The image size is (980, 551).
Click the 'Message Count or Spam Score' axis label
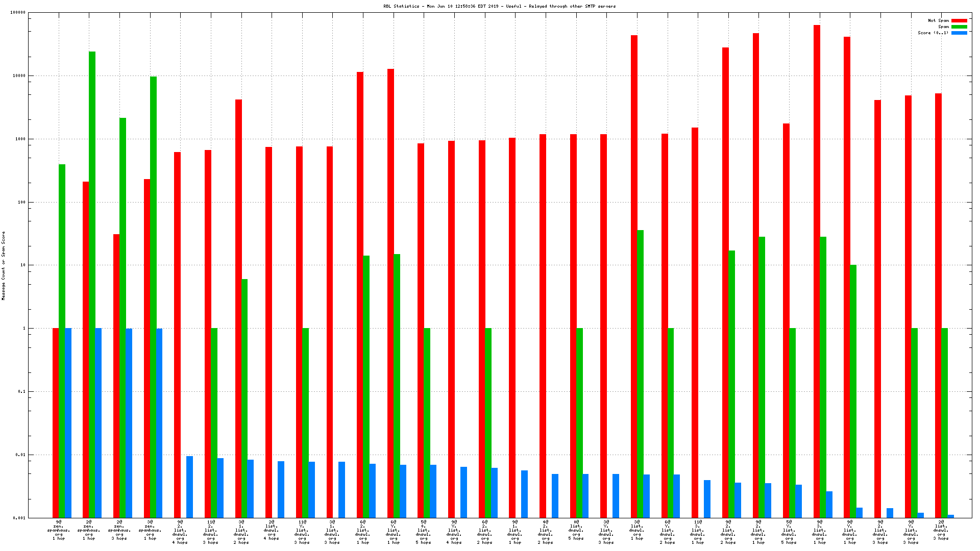(x=4, y=265)
